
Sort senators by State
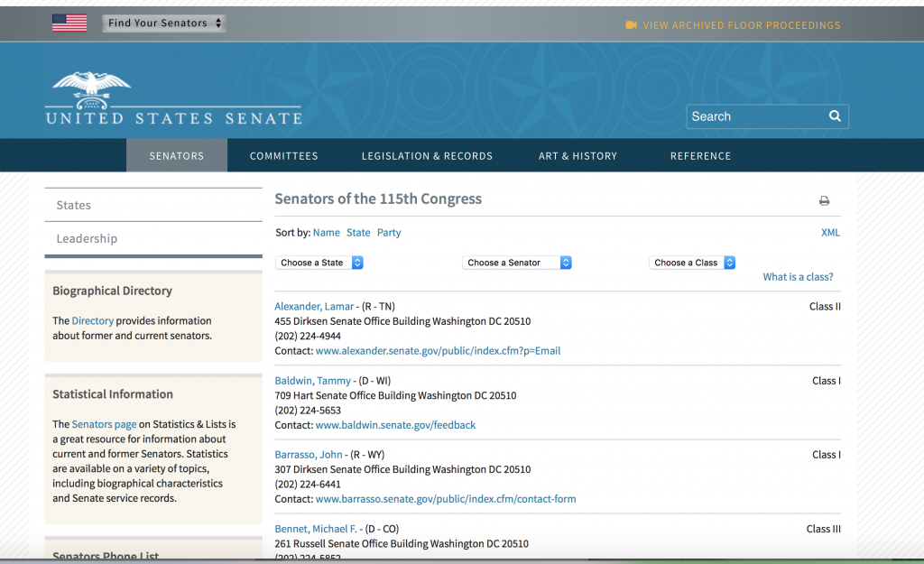(x=358, y=232)
